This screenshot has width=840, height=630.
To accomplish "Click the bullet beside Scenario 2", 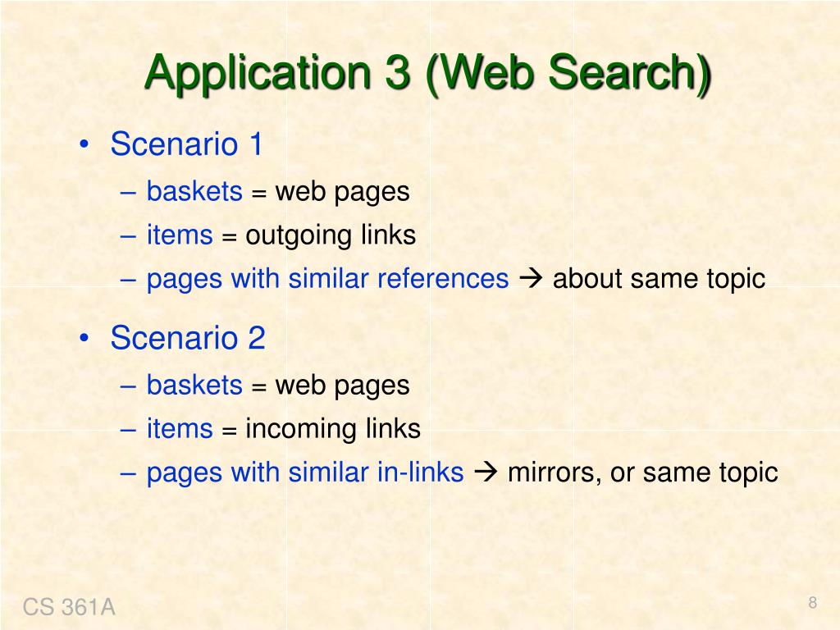I will click(x=84, y=339).
